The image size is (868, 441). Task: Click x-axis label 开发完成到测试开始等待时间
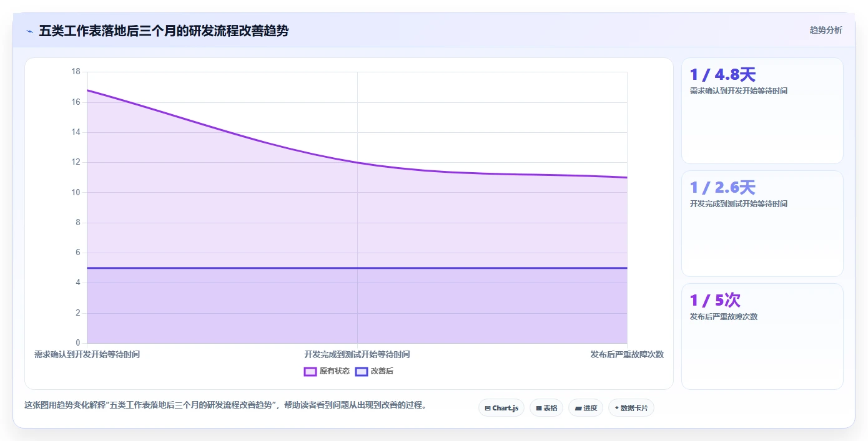click(x=357, y=354)
